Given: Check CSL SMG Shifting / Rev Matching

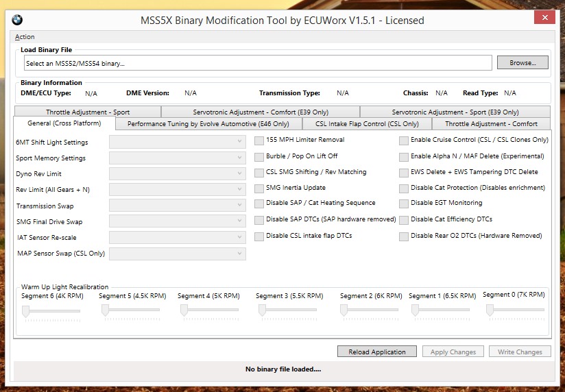Looking at the screenshot, I should coord(259,173).
